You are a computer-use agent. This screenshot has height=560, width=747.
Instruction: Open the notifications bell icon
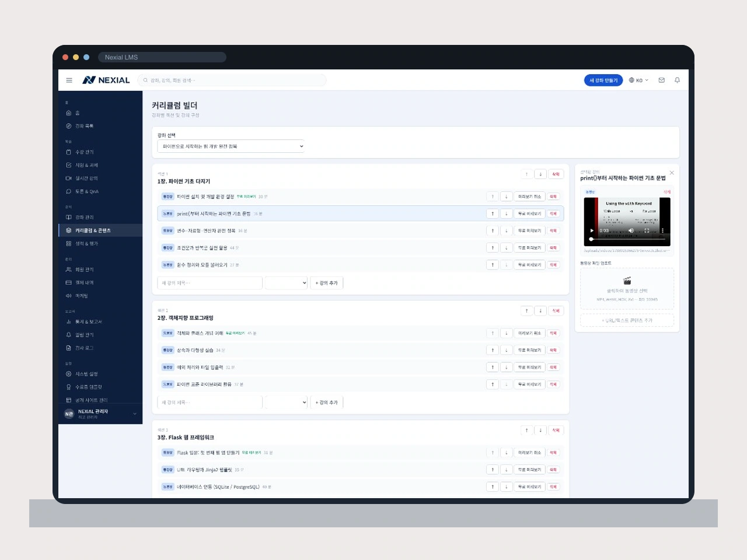[x=678, y=80]
